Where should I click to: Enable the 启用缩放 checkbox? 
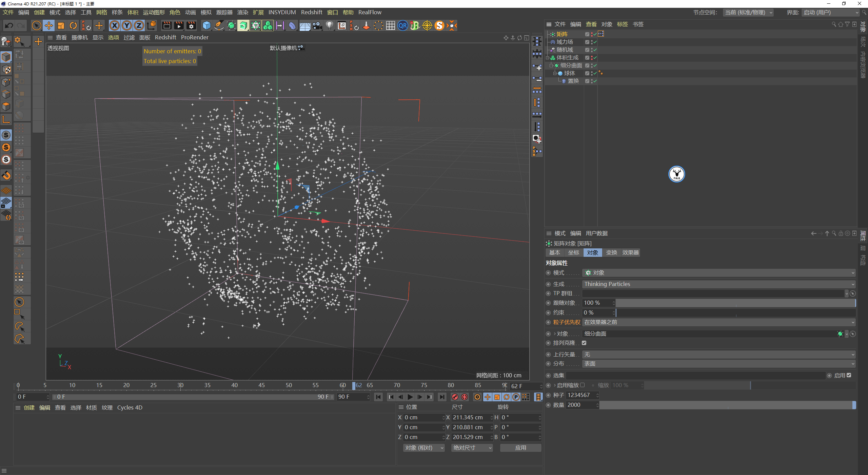(583, 385)
